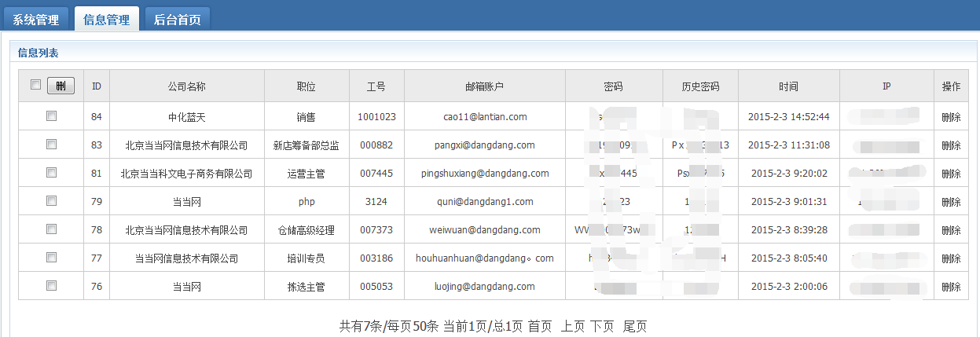Viewport: 980px width, 337px height.
Task: Check the box for row ID 84
Action: click(51, 115)
